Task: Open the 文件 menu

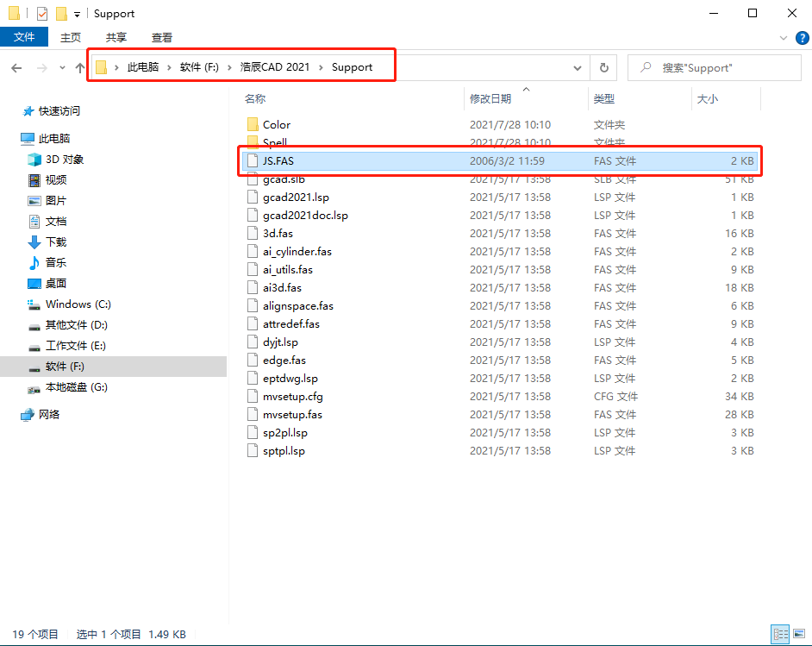Action: [x=25, y=38]
